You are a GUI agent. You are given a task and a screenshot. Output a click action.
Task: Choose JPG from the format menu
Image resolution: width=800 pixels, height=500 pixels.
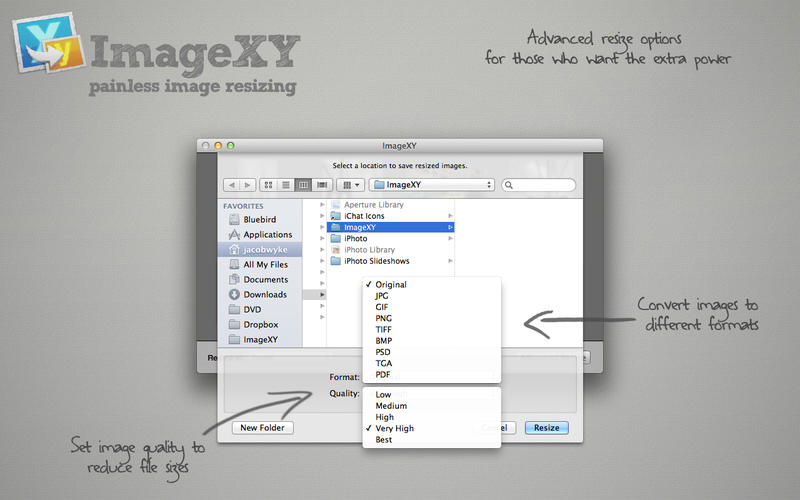(x=381, y=296)
